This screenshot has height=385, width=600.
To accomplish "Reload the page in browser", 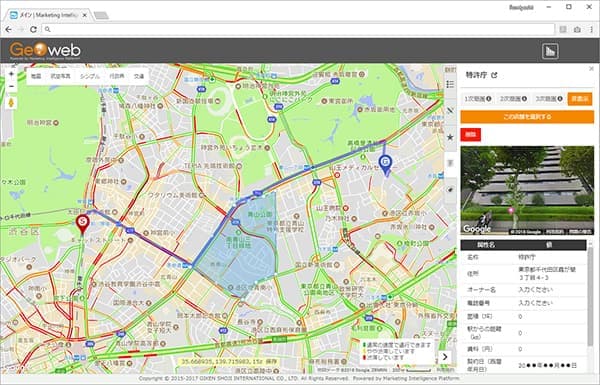I will (33, 29).
